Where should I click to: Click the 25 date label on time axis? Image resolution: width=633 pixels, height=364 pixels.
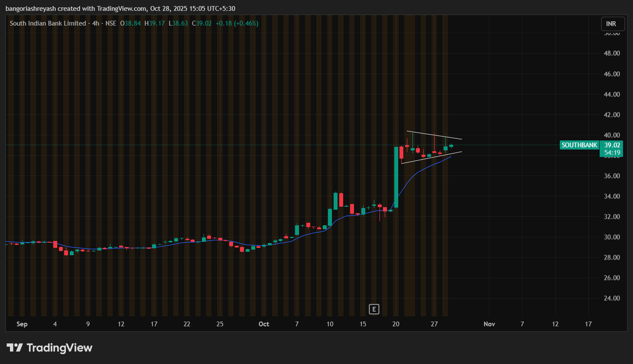[x=220, y=324]
